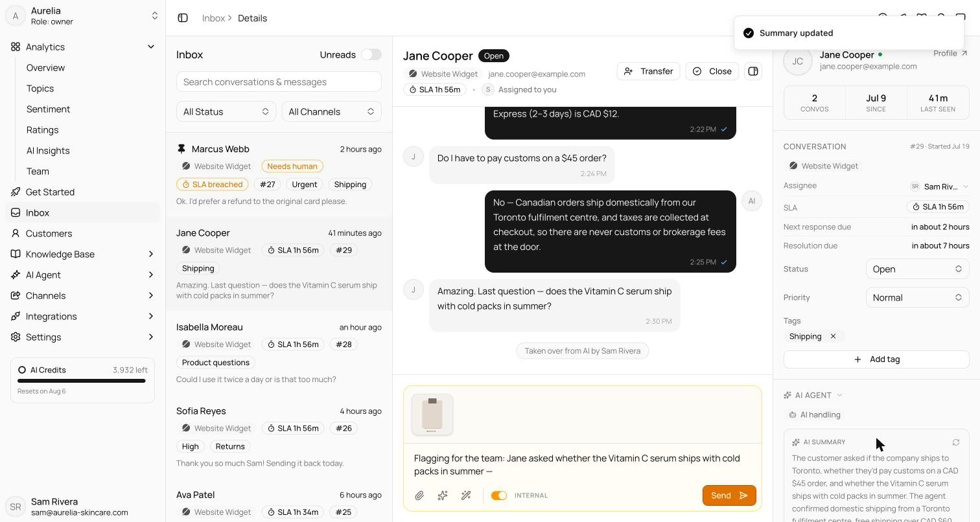
Task: Toggle the Unreads switch
Action: pyautogui.click(x=371, y=54)
